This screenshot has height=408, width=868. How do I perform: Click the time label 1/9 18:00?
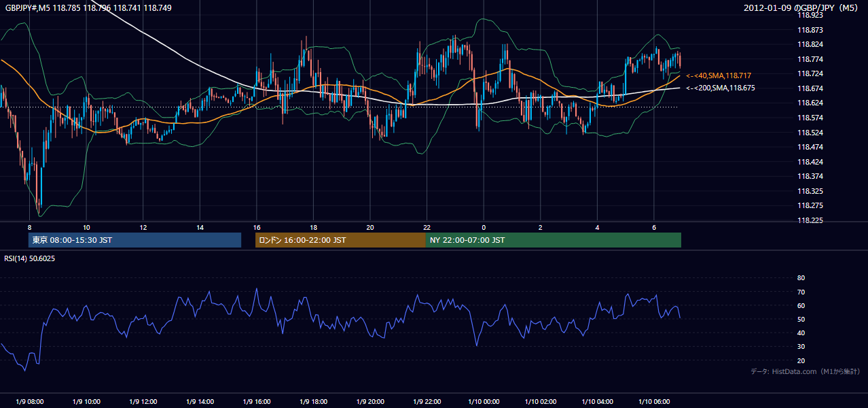[x=313, y=401]
